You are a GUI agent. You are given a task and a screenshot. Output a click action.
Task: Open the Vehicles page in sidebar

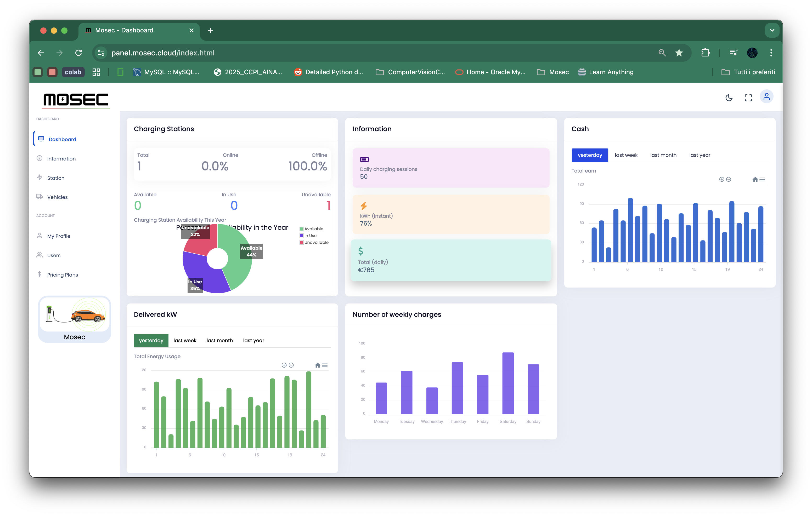(x=57, y=197)
